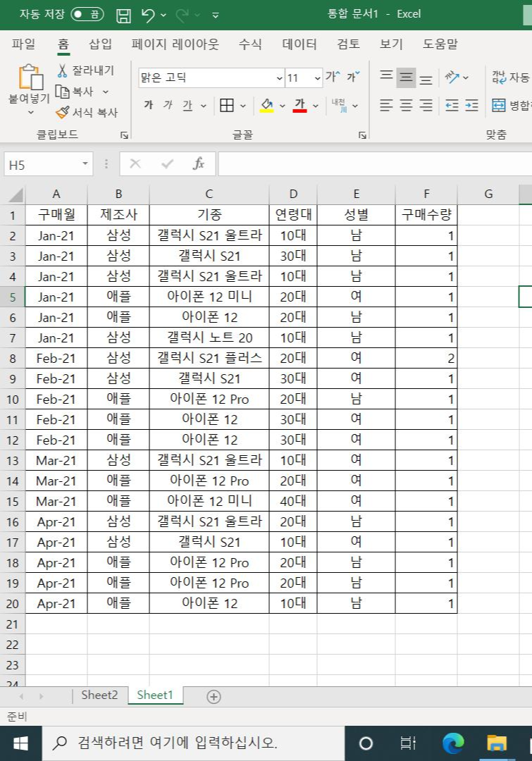Screen dimensions: 532x761
Task: Click the taskbar search box
Action: (193, 743)
